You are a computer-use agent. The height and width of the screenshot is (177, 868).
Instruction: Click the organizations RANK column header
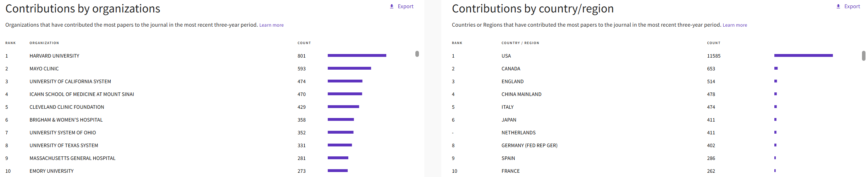pyautogui.click(x=10, y=43)
